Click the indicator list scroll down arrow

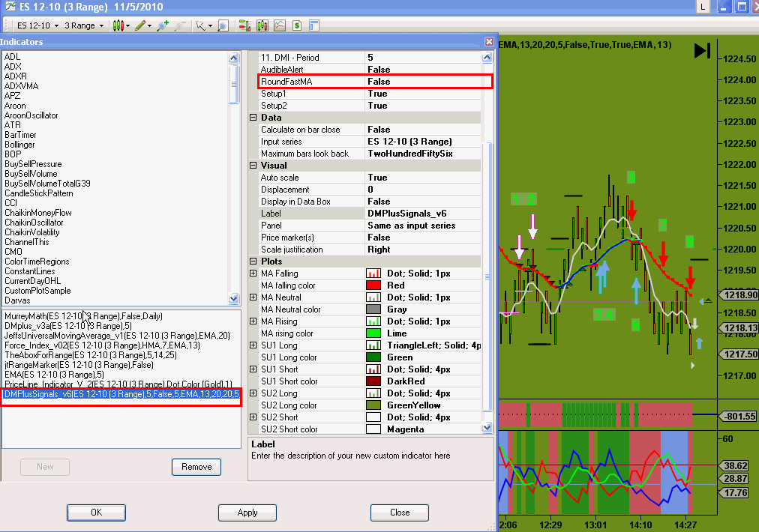[x=234, y=298]
